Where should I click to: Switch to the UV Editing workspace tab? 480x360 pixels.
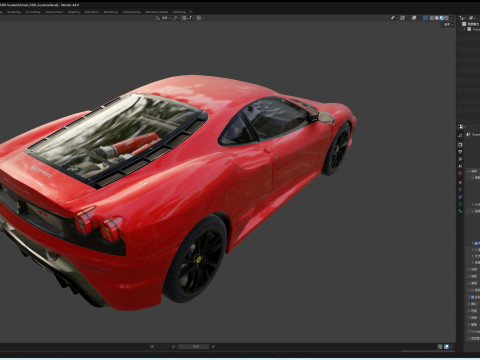point(33,12)
